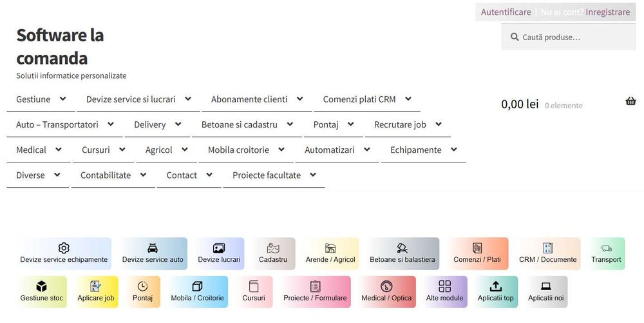Click the Autentificare link
The width and height of the screenshot is (644, 323).
(x=506, y=12)
